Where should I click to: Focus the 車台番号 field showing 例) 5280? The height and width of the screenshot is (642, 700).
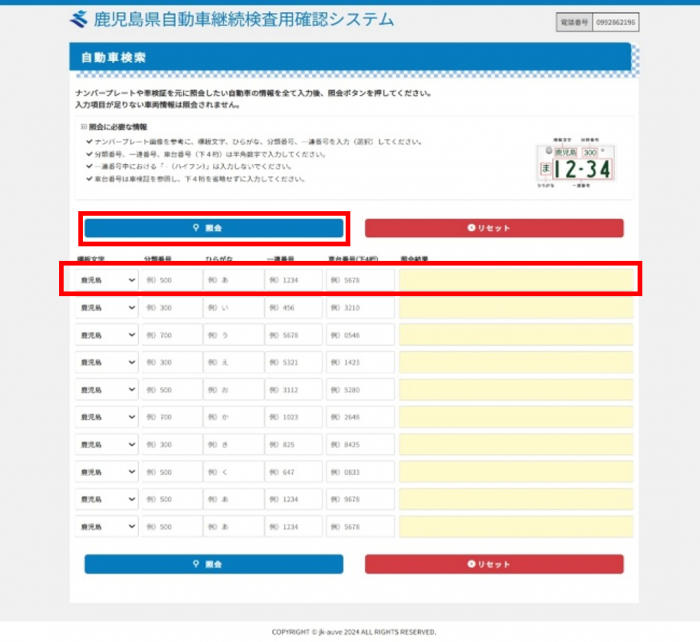[360, 390]
